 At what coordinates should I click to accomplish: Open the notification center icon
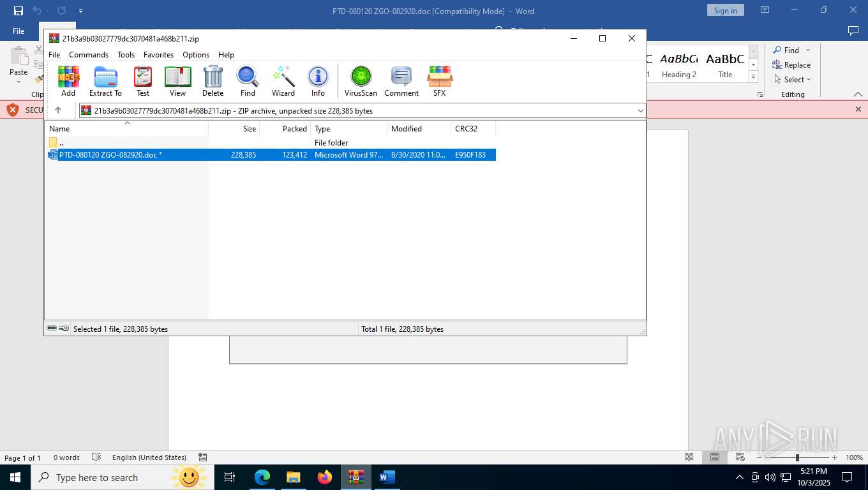(847, 477)
